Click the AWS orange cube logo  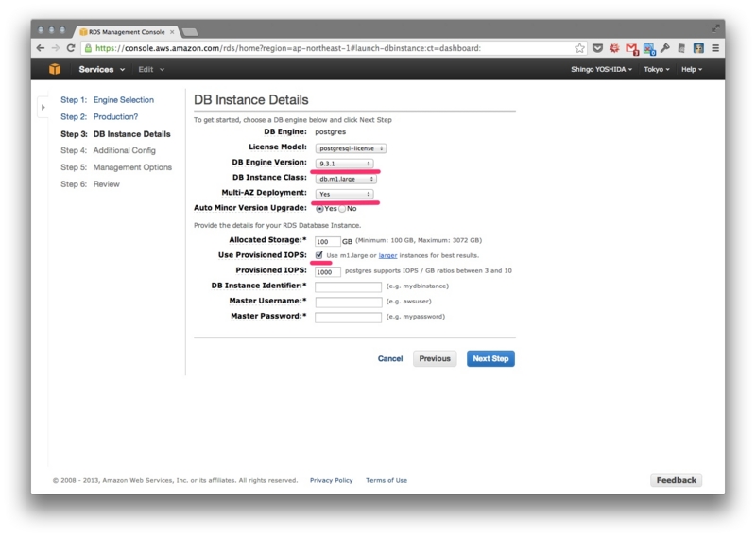(55, 69)
